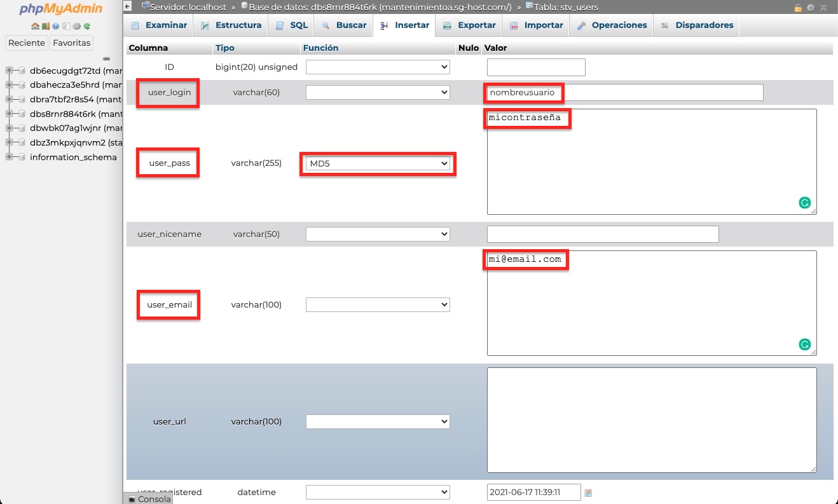Click the MySQL documentation page icon
The height and width of the screenshot is (504, 838).
click(x=66, y=26)
